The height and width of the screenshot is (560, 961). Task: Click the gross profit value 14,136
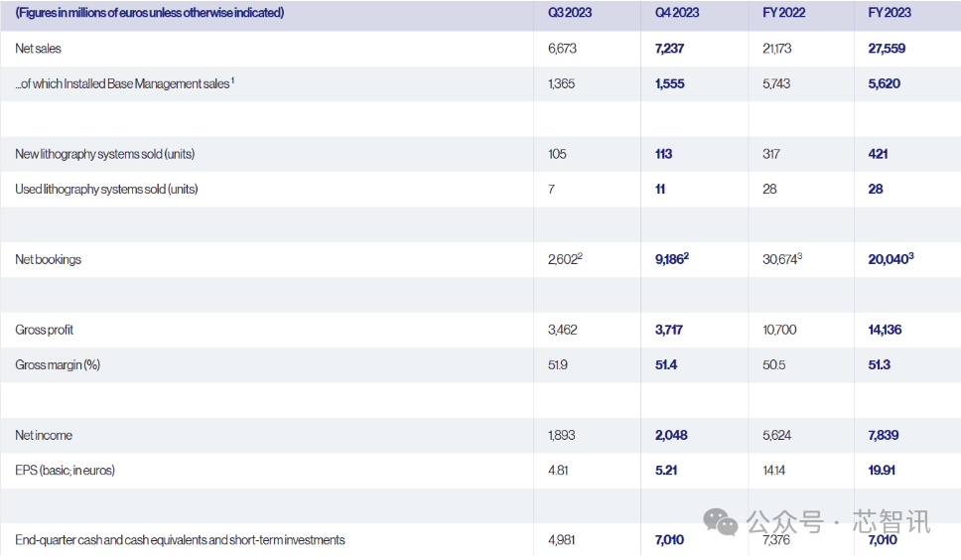coord(885,330)
